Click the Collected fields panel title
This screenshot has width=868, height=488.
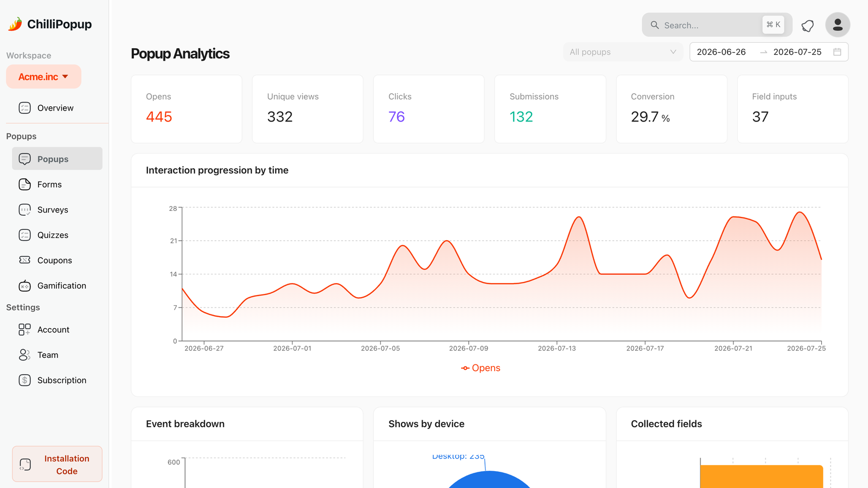666,424
